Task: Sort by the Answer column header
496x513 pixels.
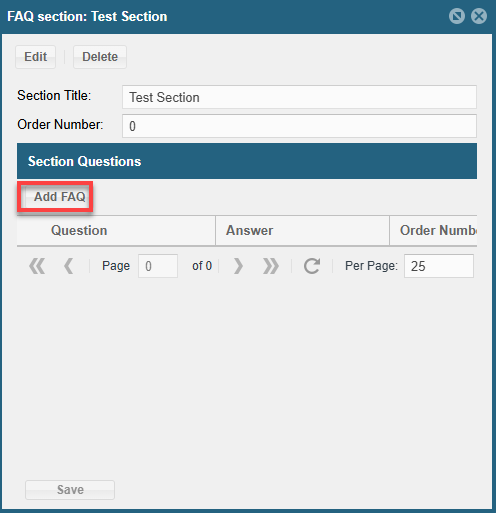Action: tap(302, 230)
